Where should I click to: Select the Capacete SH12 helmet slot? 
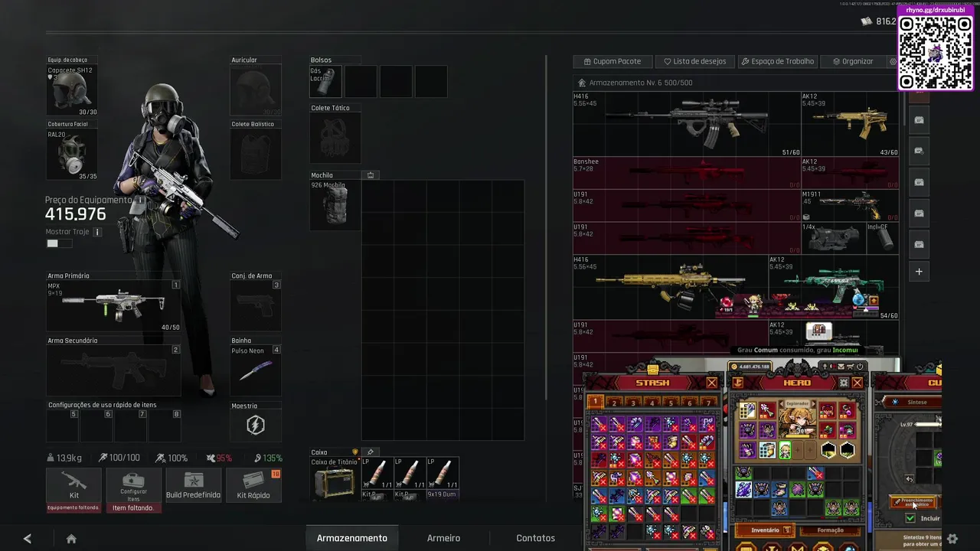[73, 92]
